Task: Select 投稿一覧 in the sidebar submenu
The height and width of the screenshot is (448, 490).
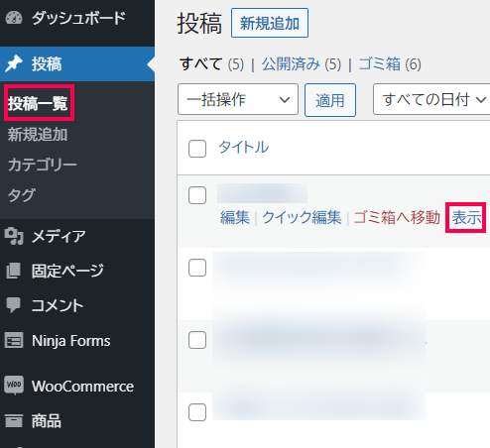Action: pyautogui.click(x=38, y=103)
